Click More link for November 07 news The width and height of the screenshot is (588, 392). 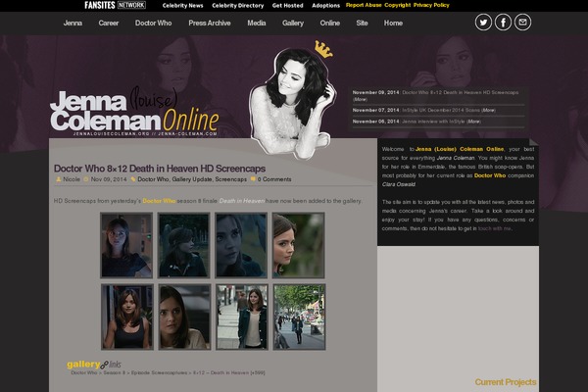(488, 111)
